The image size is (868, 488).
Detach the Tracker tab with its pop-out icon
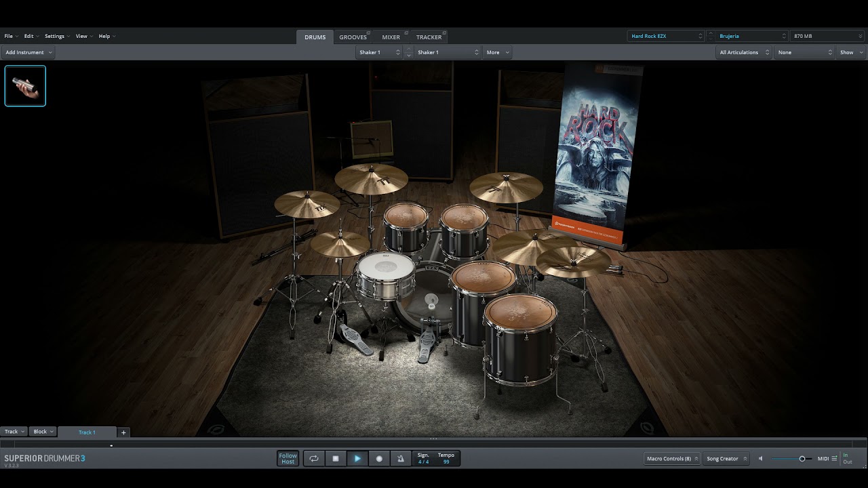pyautogui.click(x=443, y=33)
